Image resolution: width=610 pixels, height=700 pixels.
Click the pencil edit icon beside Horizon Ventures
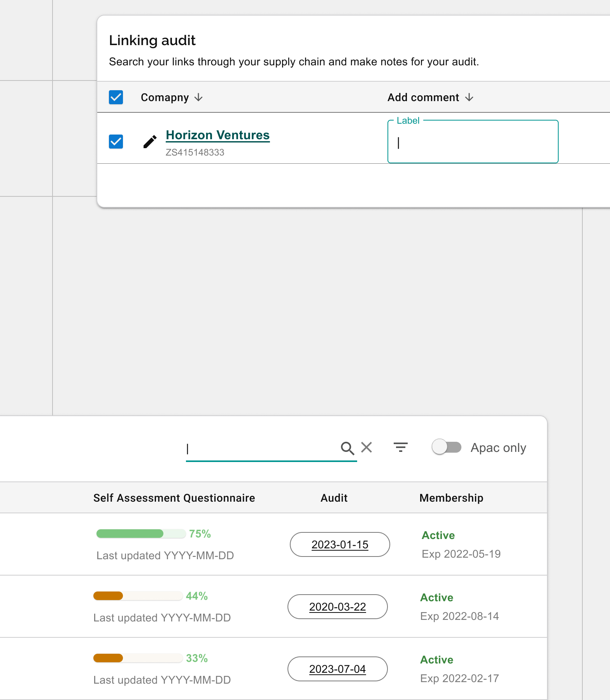pos(150,142)
